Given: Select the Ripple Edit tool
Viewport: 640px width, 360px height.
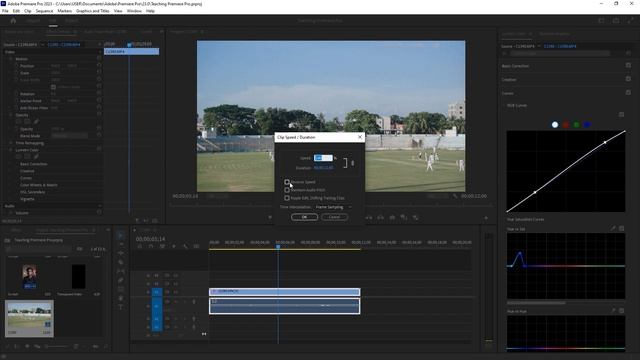Looking at the screenshot, I should [x=121, y=253].
